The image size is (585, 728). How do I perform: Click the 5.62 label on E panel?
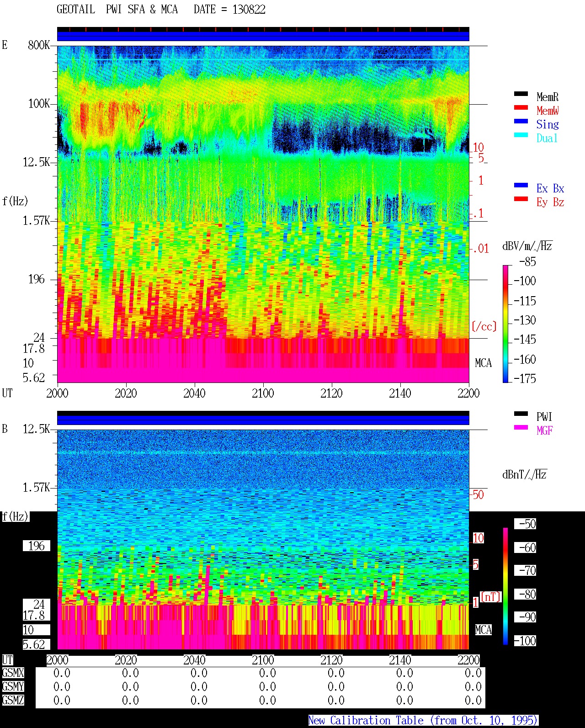point(34,378)
